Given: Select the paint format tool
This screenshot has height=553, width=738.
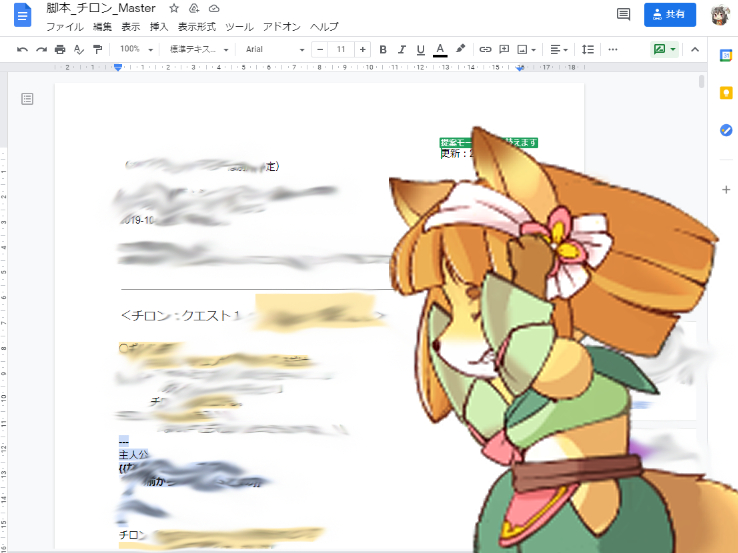Looking at the screenshot, I should tap(97, 49).
